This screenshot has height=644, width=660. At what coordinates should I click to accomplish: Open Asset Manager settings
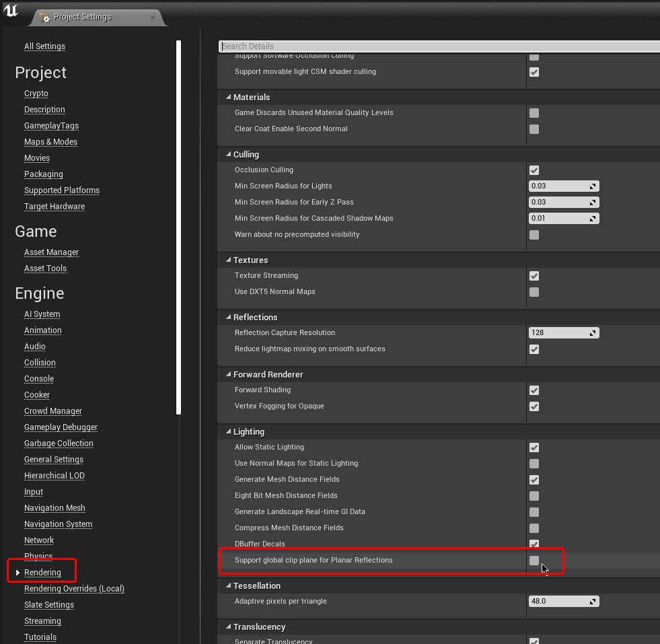click(51, 252)
